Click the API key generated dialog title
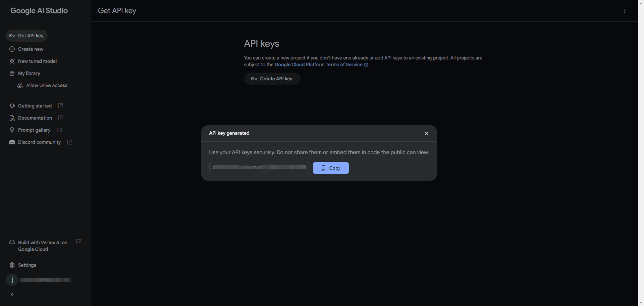Screen dimensions: 644x306 pos(229,133)
